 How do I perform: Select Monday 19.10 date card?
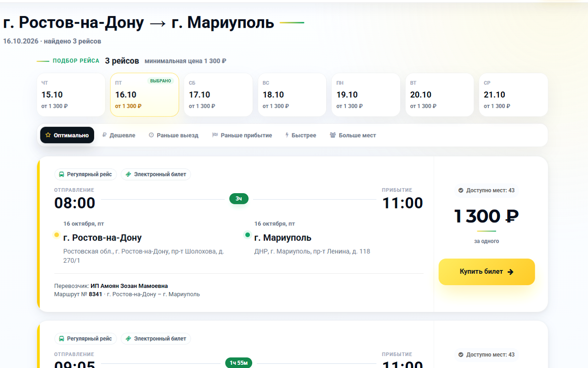click(x=366, y=95)
